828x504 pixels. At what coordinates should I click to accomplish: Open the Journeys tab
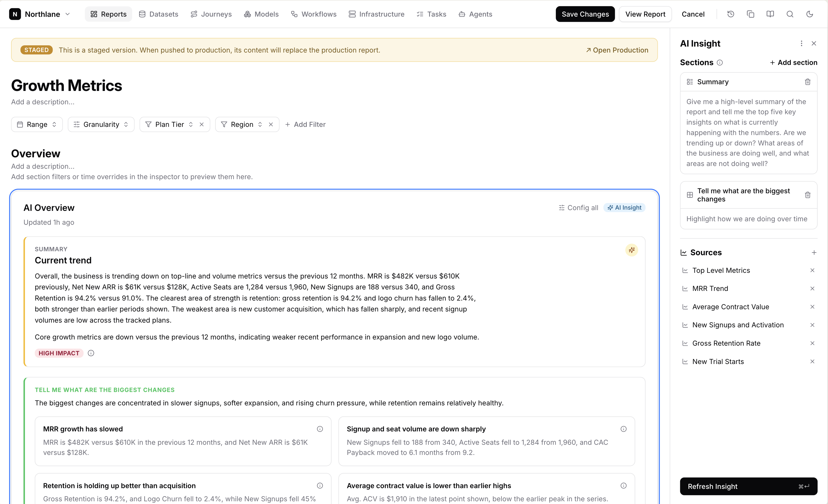tap(211, 14)
